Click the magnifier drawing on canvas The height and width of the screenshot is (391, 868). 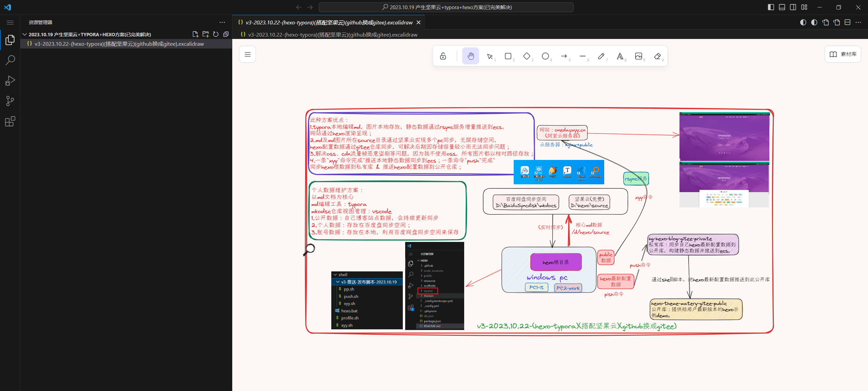pyautogui.click(x=309, y=249)
